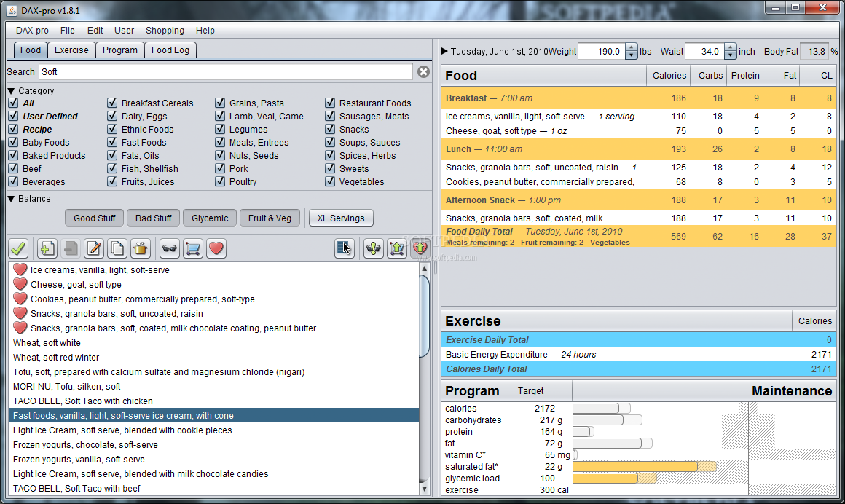845x504 pixels.
Task: Click the food list scrollbar down arrow
Action: click(424, 489)
